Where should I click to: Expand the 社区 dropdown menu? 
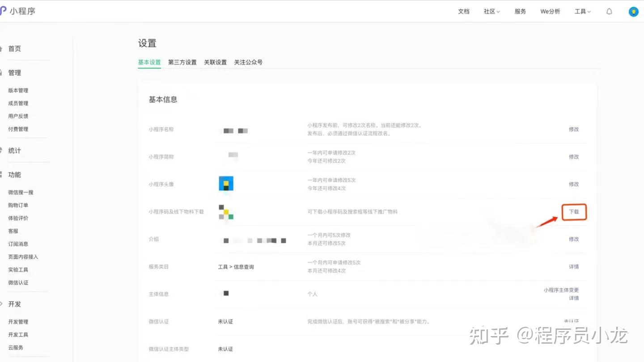coord(492,12)
